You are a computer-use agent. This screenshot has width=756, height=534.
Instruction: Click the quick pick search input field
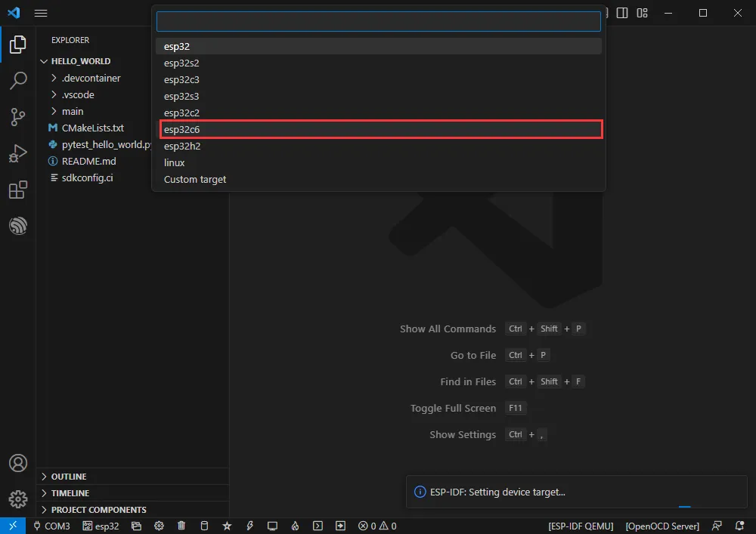pos(378,21)
